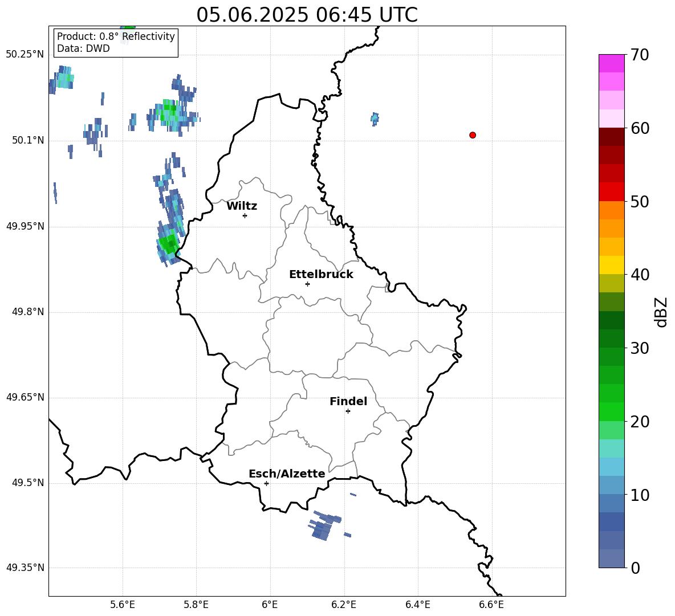
Task: Click colorbar tick label 10
Action: [640, 495]
